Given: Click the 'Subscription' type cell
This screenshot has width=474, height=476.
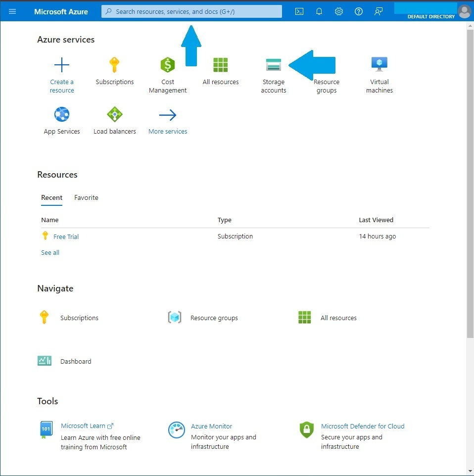Looking at the screenshot, I should [235, 236].
